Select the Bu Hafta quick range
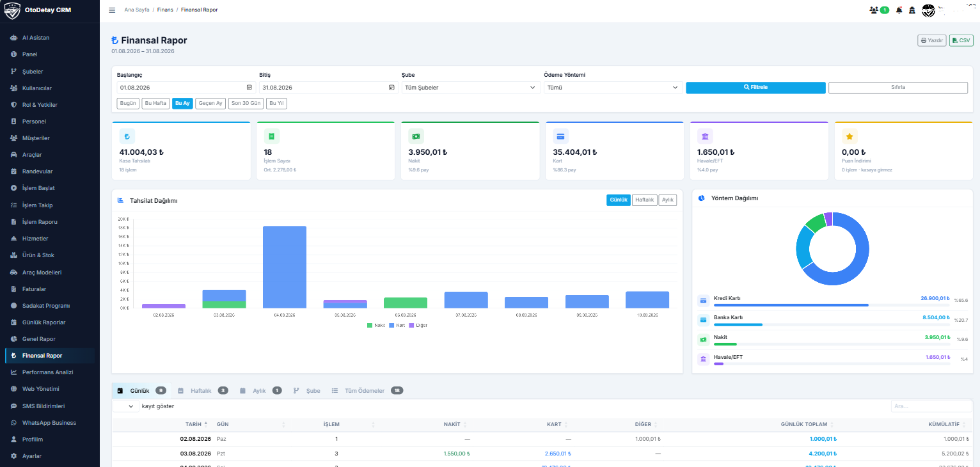980x467 pixels. [155, 104]
